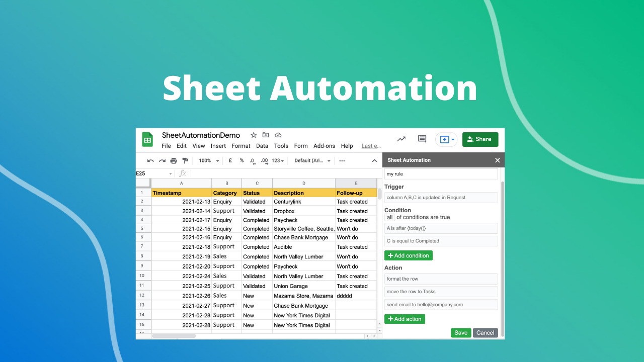Open the Default (Ari...) font dropdown
This screenshot has width=644, height=362.
click(x=312, y=161)
